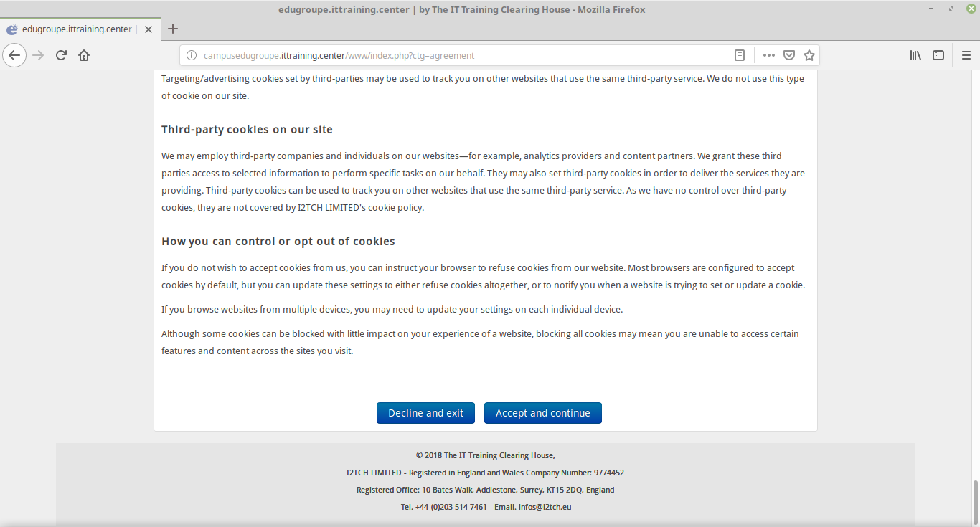Open a new tab with the plus button
The width and height of the screenshot is (980, 527).
click(173, 29)
